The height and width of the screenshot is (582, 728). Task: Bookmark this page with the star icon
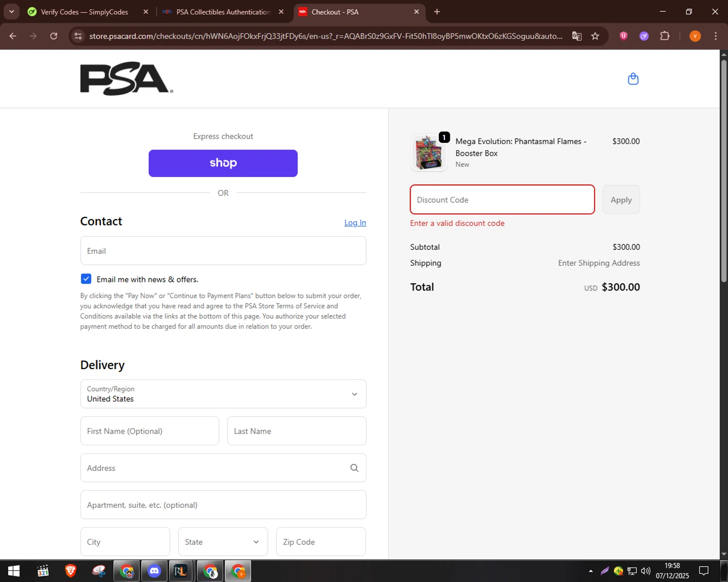point(595,36)
